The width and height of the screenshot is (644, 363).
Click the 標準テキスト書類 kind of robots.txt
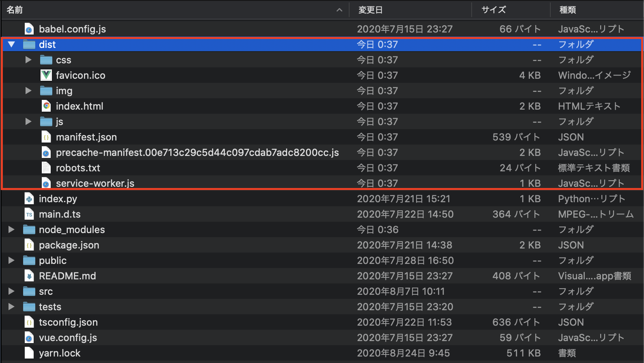[594, 168]
